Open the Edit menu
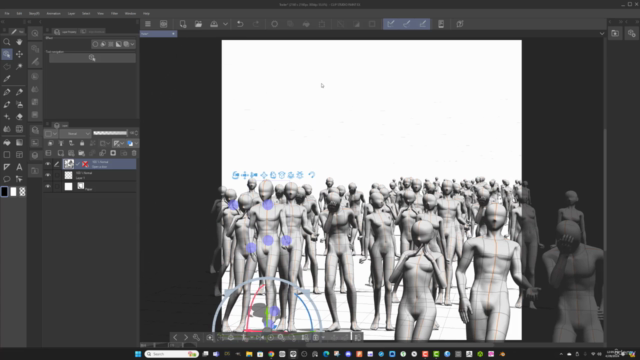 pyautogui.click(x=19, y=13)
